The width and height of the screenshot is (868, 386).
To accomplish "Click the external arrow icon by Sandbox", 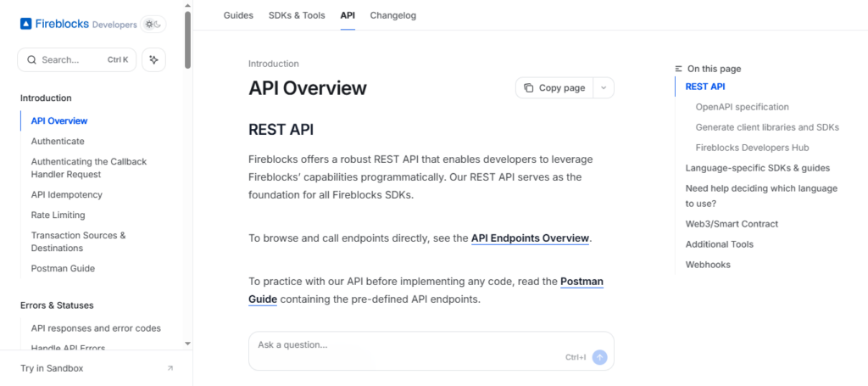I will click(170, 368).
